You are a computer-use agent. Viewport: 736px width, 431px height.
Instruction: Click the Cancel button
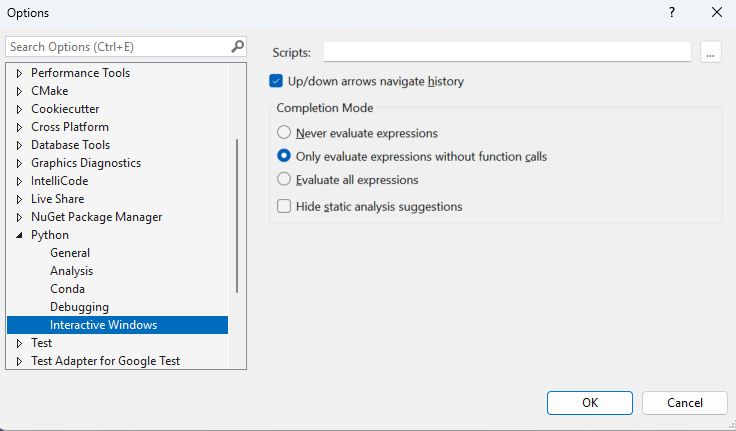coord(684,402)
